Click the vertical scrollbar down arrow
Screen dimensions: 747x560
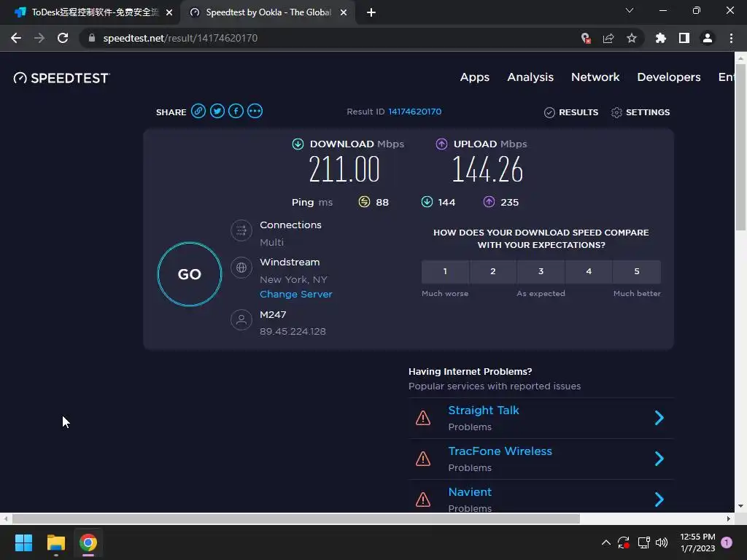pyautogui.click(x=740, y=506)
